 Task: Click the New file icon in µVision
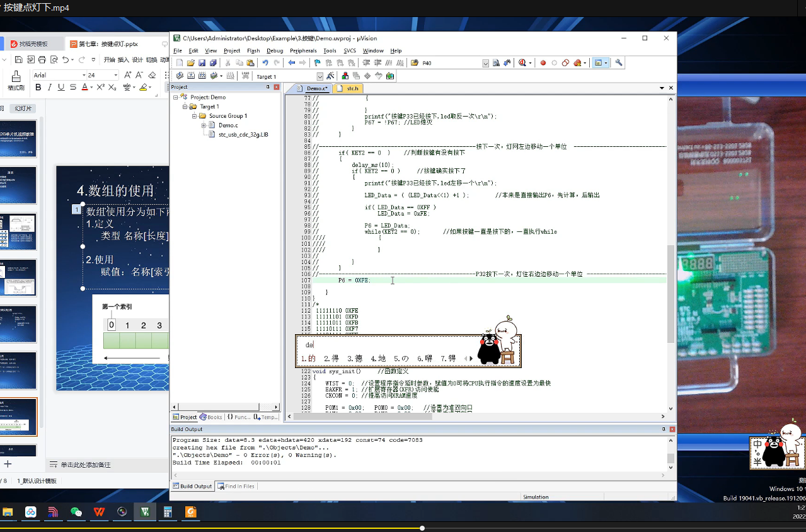(x=180, y=63)
